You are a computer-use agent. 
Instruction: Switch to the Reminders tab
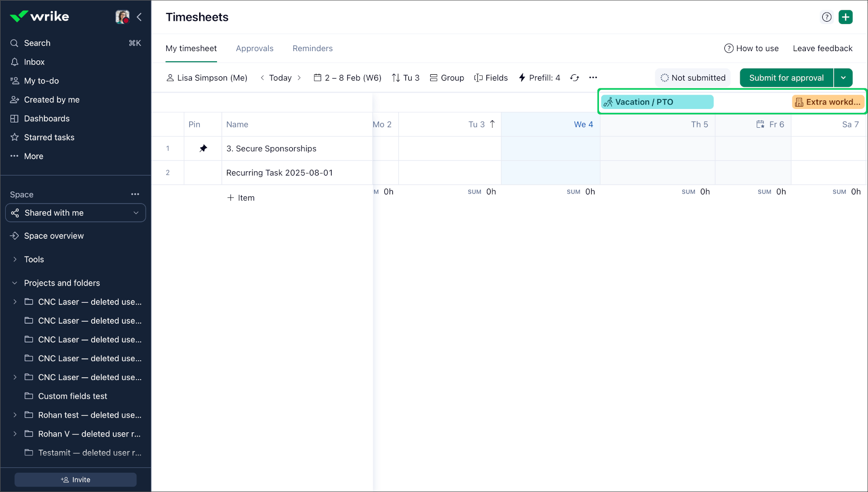click(312, 48)
